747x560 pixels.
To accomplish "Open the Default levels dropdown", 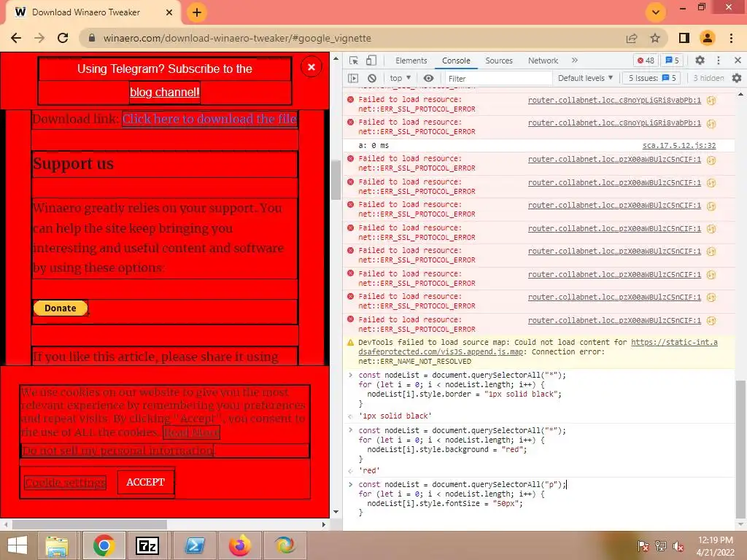I will [585, 78].
